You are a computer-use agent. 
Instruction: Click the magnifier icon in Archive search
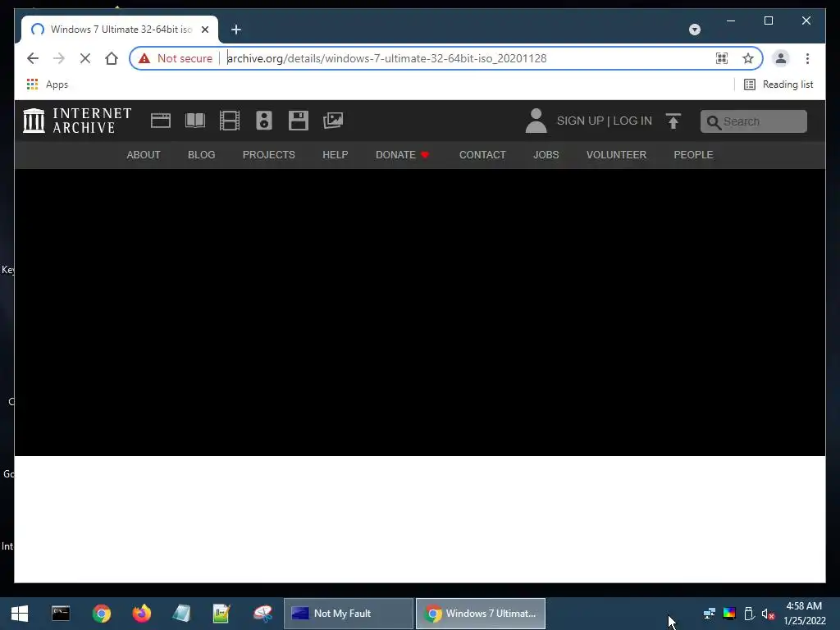tap(713, 122)
